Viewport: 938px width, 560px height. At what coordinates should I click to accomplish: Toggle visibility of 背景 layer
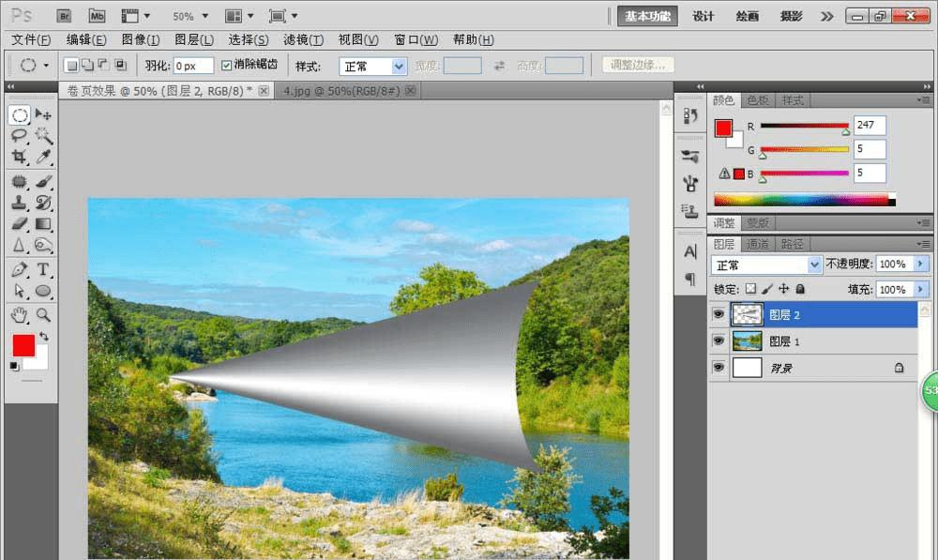click(718, 368)
